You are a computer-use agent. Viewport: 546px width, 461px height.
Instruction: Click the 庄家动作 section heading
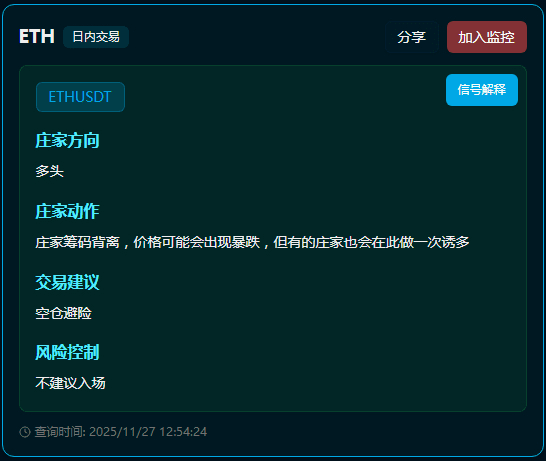tap(67, 211)
